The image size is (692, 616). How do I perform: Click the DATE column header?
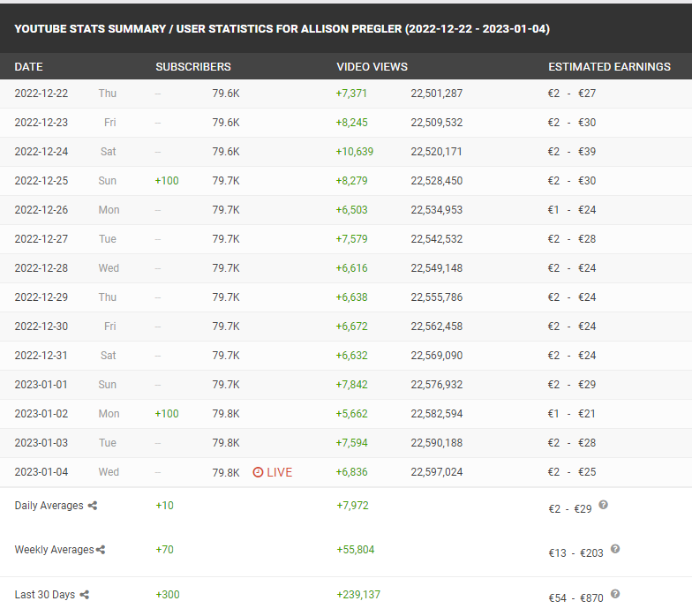pos(28,67)
